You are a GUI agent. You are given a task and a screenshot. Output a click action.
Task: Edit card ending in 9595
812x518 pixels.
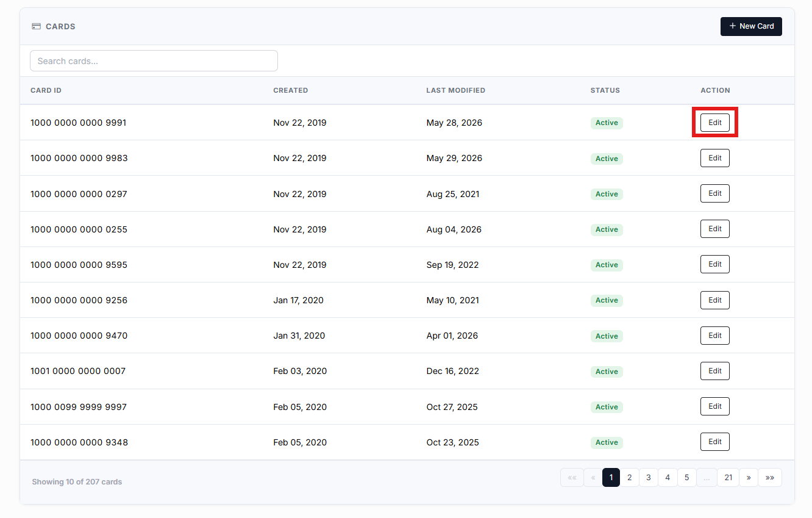(x=715, y=264)
